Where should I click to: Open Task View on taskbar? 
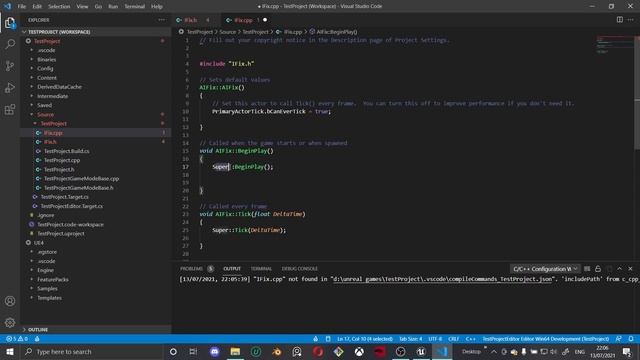(193, 351)
